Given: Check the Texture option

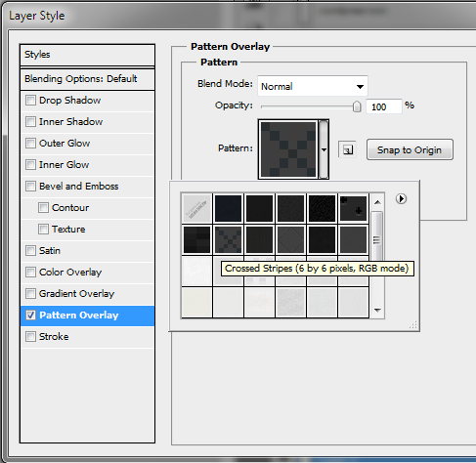Looking at the screenshot, I should point(43,229).
